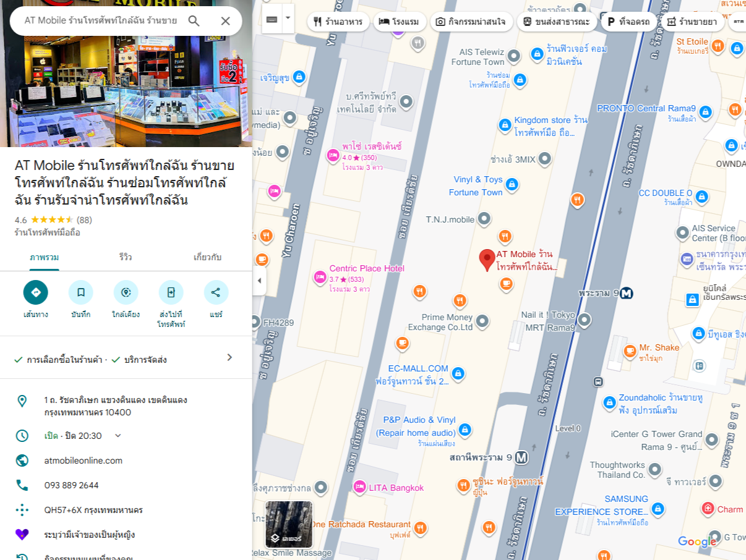
Task: Open the เกี่ยวกับ tab
Action: [x=207, y=257]
